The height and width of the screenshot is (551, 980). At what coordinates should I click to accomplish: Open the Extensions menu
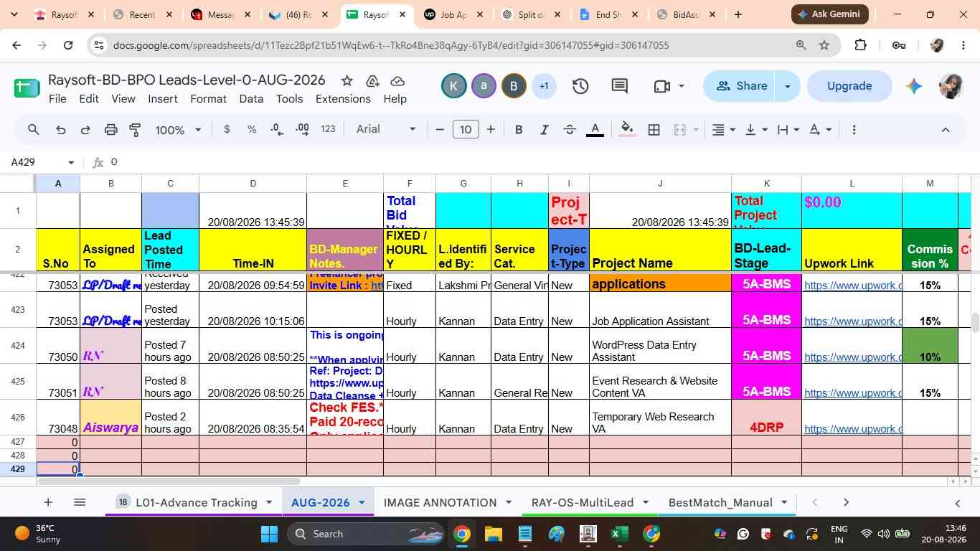click(343, 99)
